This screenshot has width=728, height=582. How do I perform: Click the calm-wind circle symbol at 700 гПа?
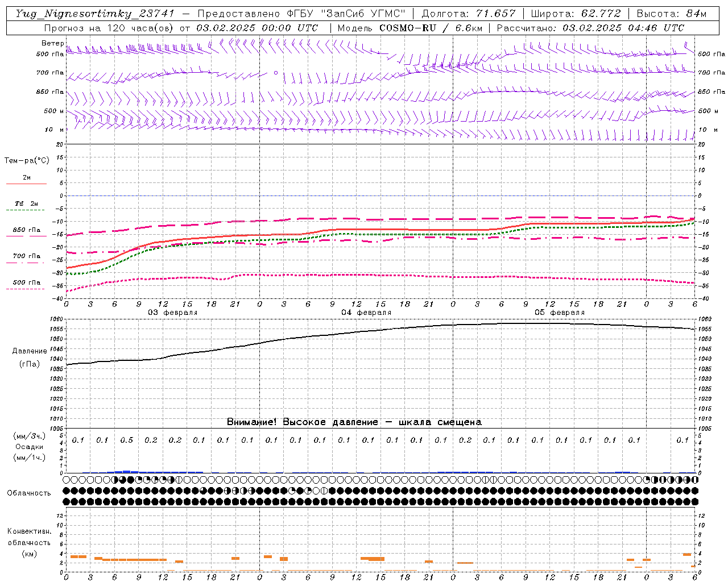[x=276, y=73]
